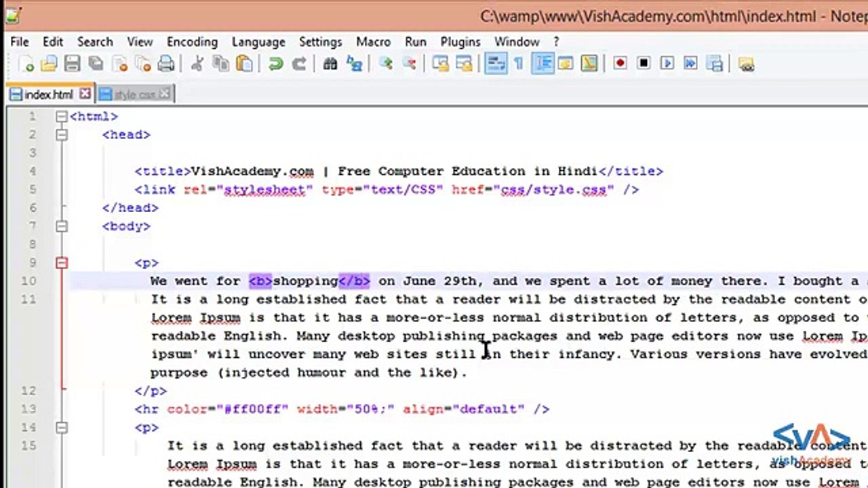Paste using the clipboard toolbar icon
The image size is (868, 488).
(243, 64)
